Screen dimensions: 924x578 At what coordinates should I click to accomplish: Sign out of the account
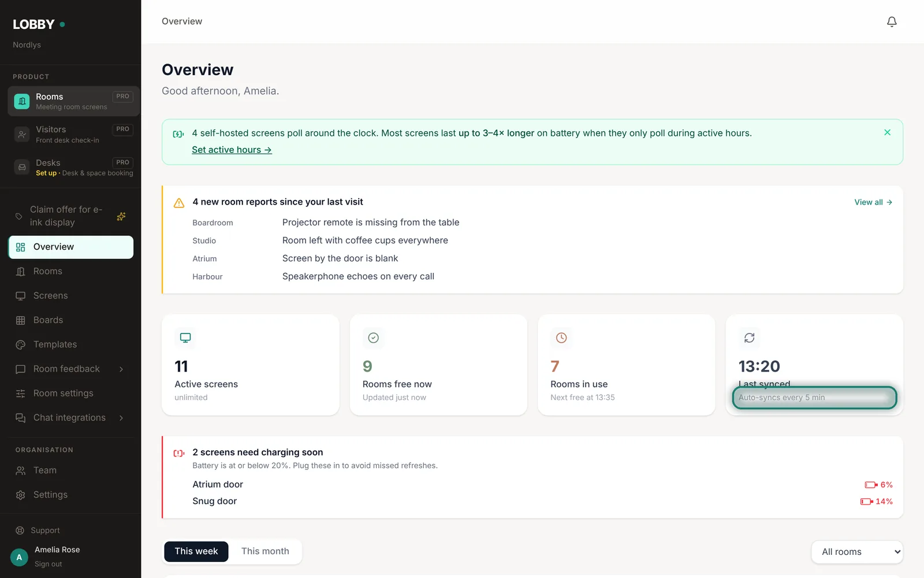coord(48,564)
